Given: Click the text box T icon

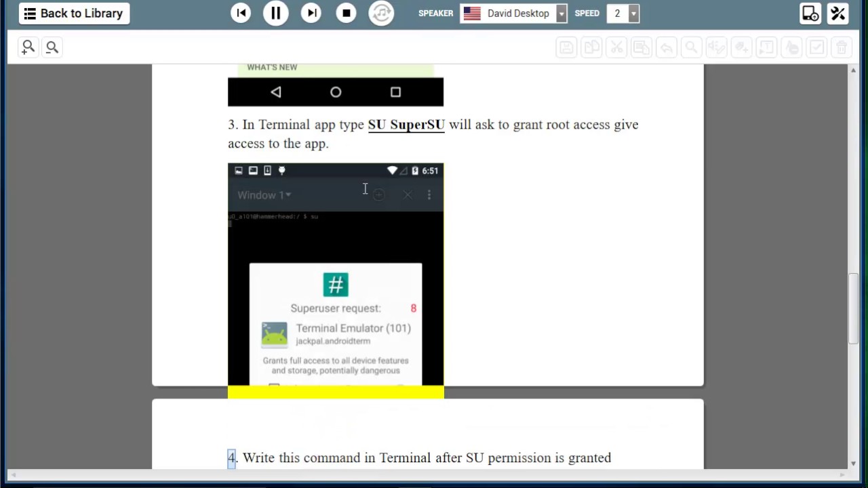Looking at the screenshot, I should click(766, 47).
